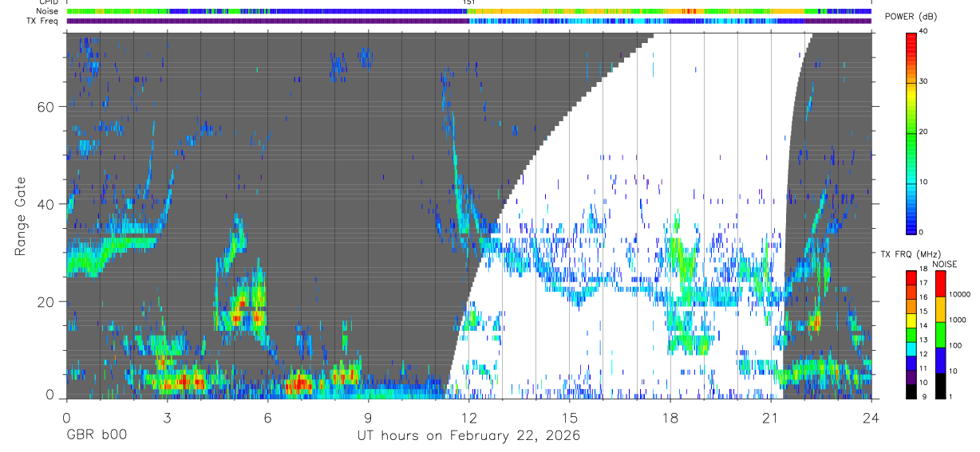Click the POWER (dB) colorbar
This screenshot has height=452, width=980.
tap(911, 132)
